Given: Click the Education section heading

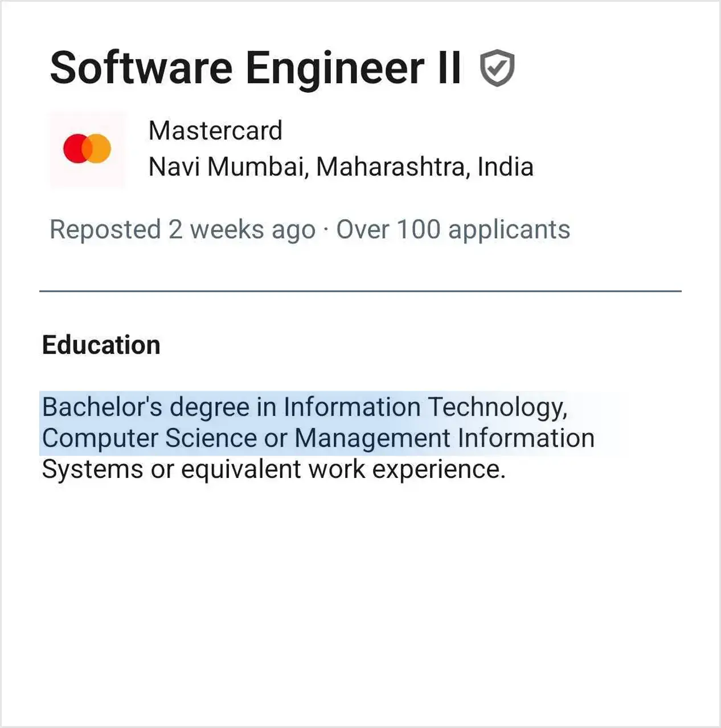Looking at the screenshot, I should pyautogui.click(x=101, y=345).
